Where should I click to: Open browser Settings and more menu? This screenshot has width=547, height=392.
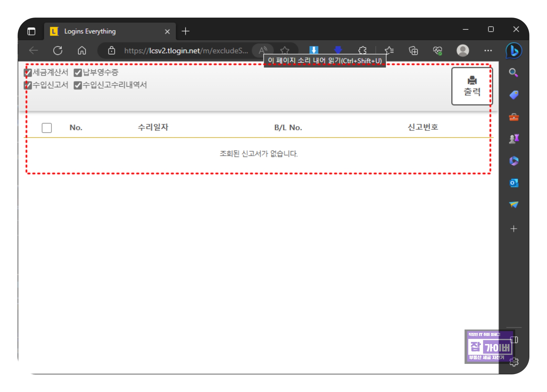point(488,51)
